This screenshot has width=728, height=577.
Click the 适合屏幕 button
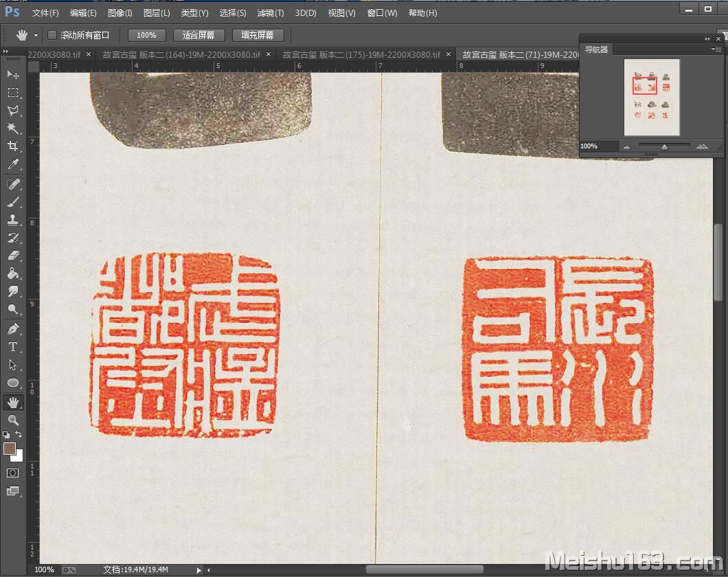point(198,35)
